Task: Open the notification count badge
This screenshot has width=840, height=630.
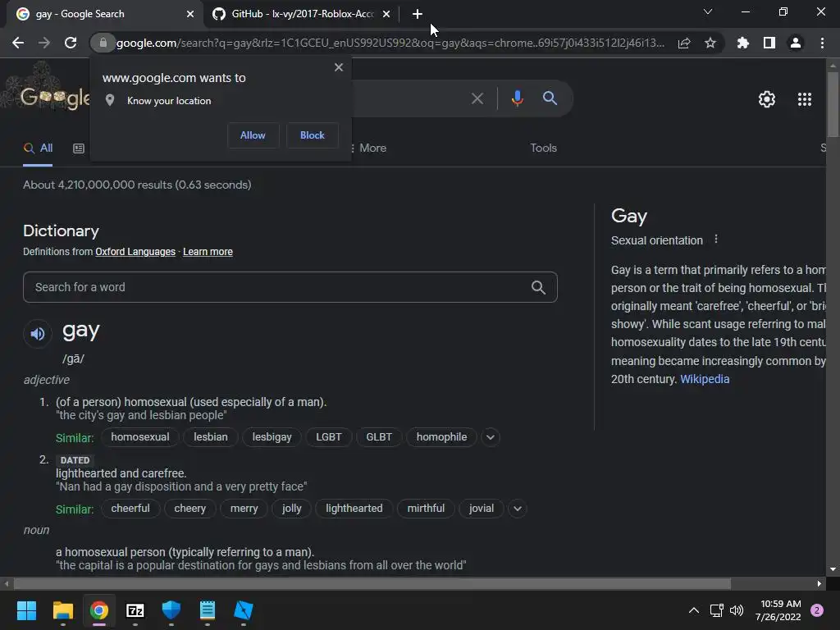Action: (817, 610)
